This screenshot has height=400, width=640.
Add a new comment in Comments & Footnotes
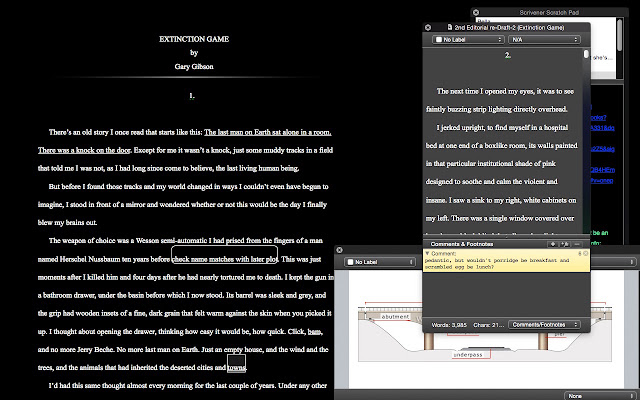click(553, 244)
